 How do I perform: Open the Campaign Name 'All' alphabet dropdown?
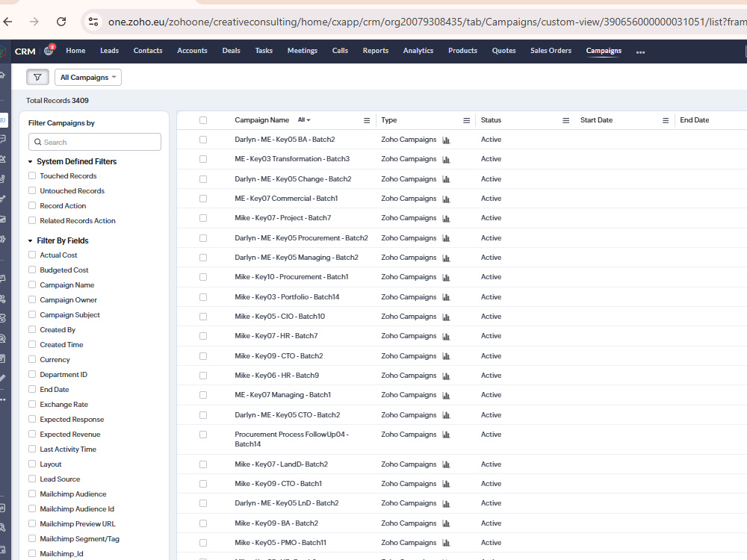[x=304, y=120]
